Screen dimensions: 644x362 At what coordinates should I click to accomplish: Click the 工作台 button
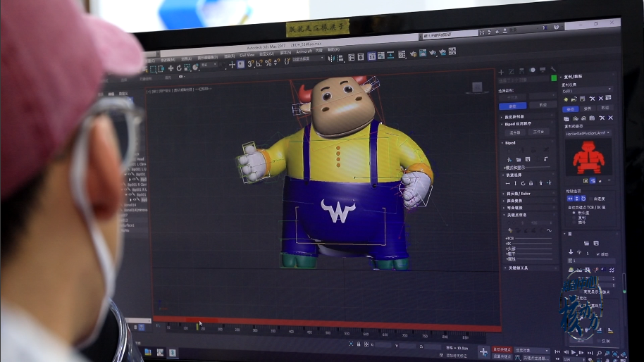coord(538,132)
